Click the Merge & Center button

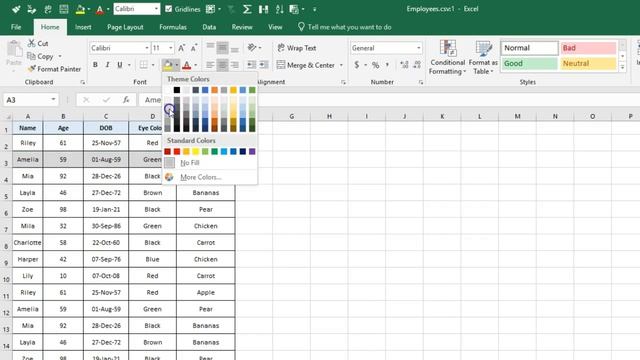[x=306, y=65]
